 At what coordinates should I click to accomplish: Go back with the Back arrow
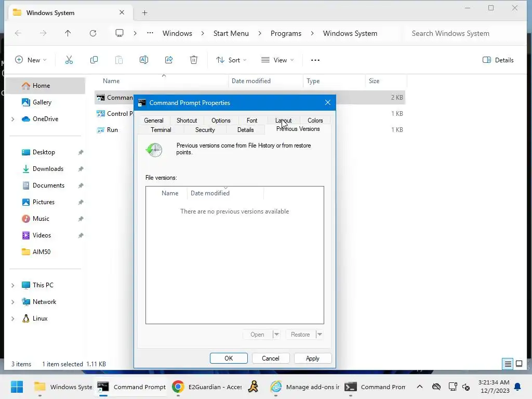click(18, 33)
